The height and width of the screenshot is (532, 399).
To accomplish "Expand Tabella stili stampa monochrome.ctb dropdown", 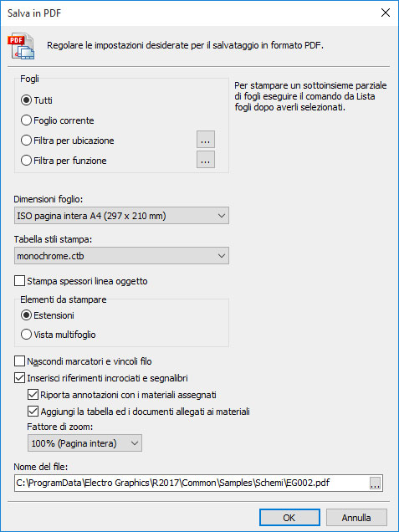I will [x=121, y=256].
